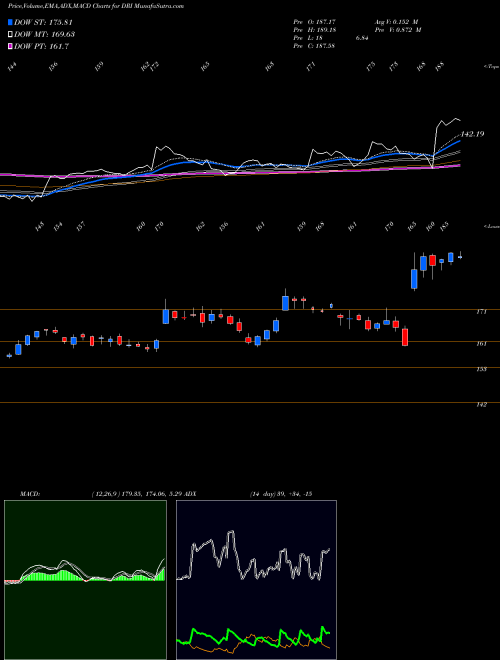Click the 'Pre C: 187.58' close value
500x660 pixels.
pyautogui.click(x=314, y=46)
